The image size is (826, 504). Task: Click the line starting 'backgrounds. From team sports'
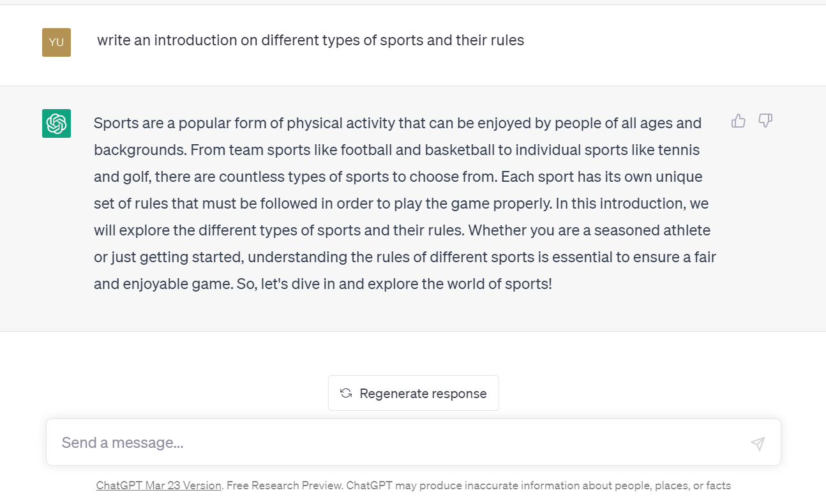coord(397,150)
